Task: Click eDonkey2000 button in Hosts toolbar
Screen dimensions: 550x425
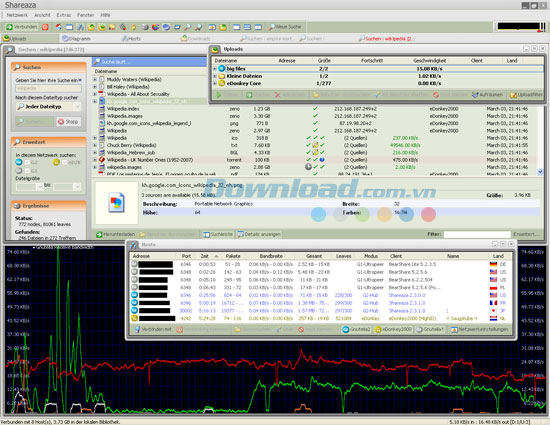Action: click(394, 329)
